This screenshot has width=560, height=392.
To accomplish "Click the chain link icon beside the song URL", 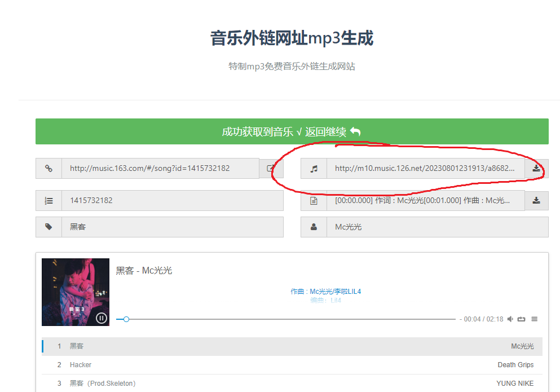I will (x=48, y=168).
